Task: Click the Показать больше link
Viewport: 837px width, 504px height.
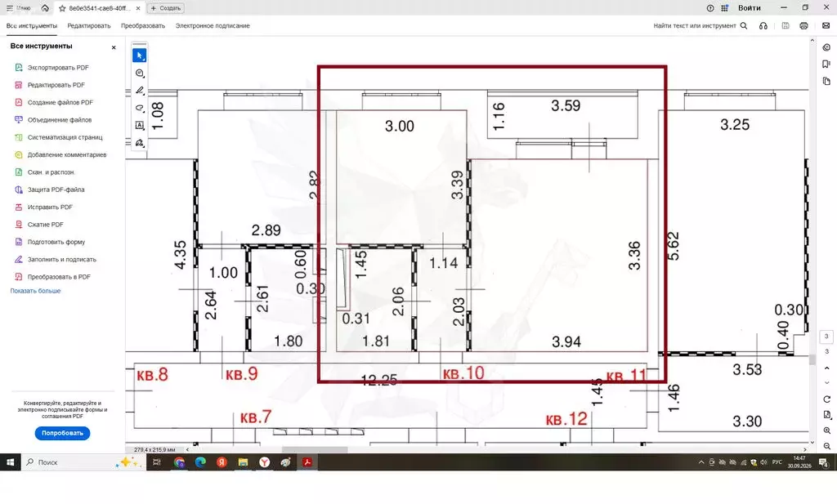Action: click(x=35, y=291)
